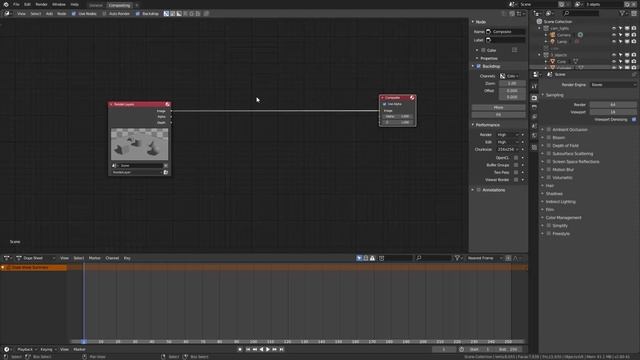
Task: Collapse the Performance panel
Action: (x=473, y=124)
